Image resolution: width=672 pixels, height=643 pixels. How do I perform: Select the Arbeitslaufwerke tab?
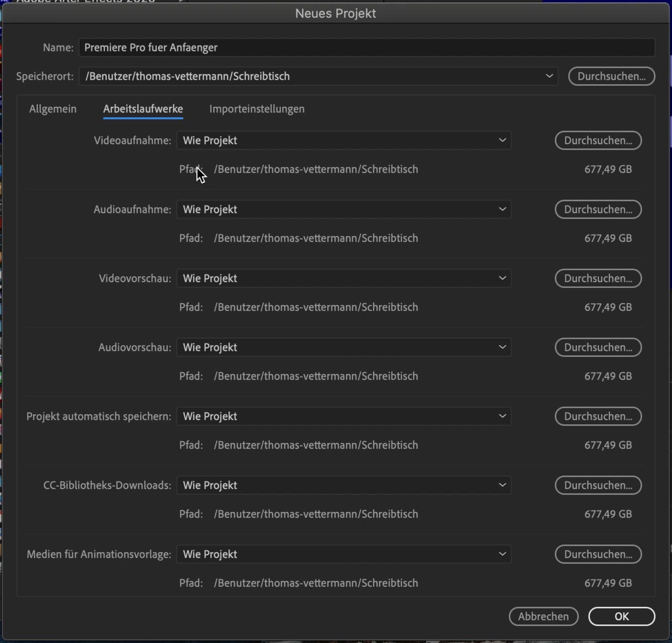click(143, 109)
